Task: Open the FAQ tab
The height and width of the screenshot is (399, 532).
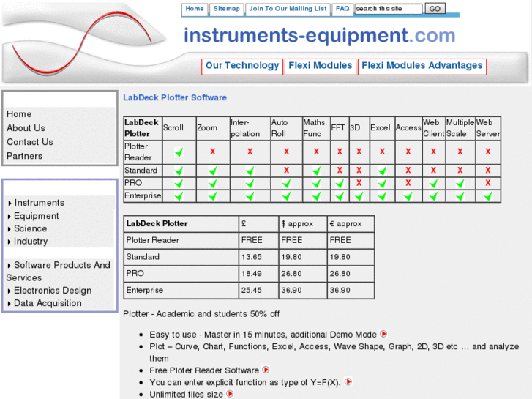Action: [x=342, y=9]
